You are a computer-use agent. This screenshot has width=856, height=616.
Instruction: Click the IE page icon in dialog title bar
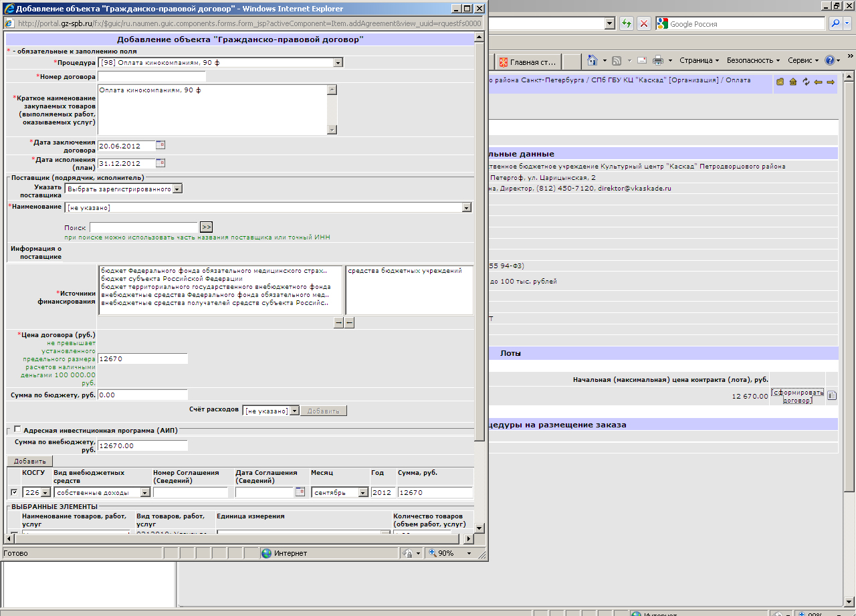click(8, 9)
